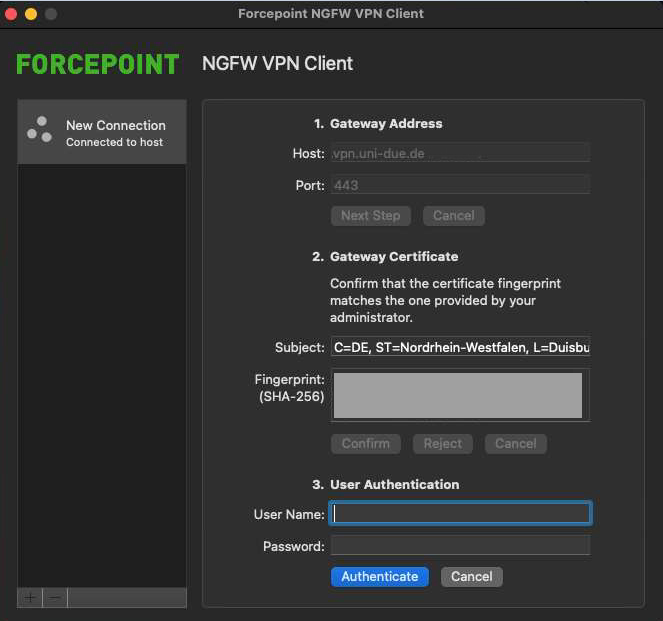This screenshot has height=621, width=663.
Task: Click the Confirm certificate button
Action: pyautogui.click(x=366, y=443)
